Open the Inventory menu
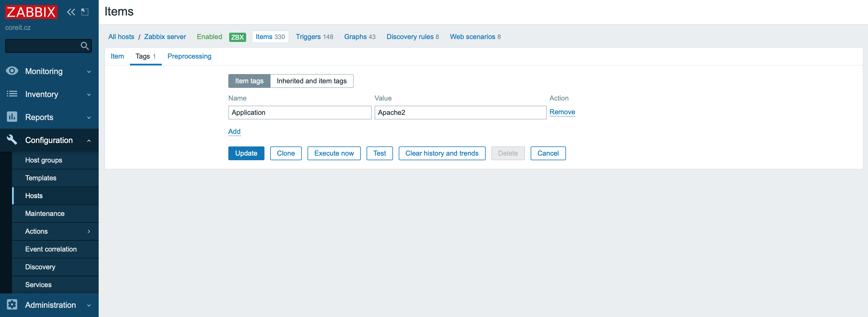 pyautogui.click(x=49, y=94)
